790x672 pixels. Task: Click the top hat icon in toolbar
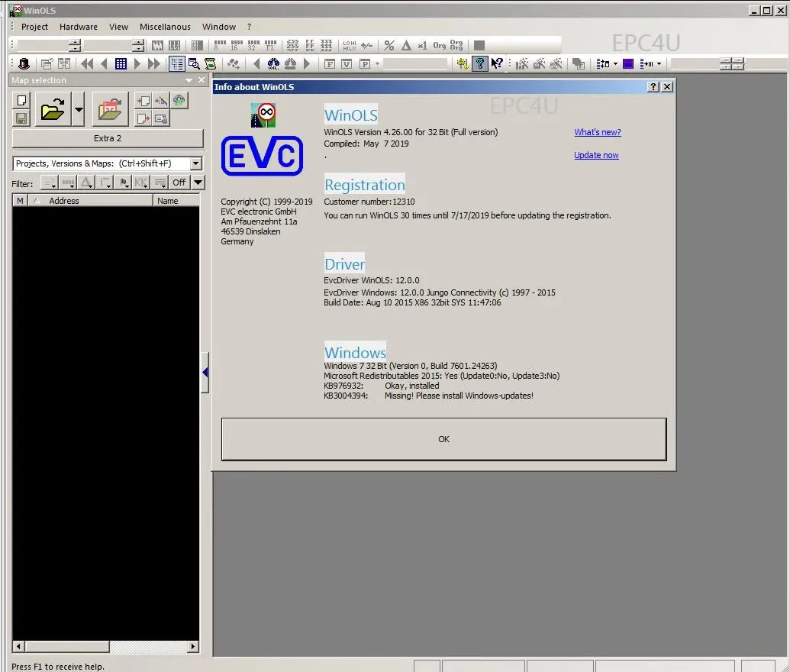24,64
